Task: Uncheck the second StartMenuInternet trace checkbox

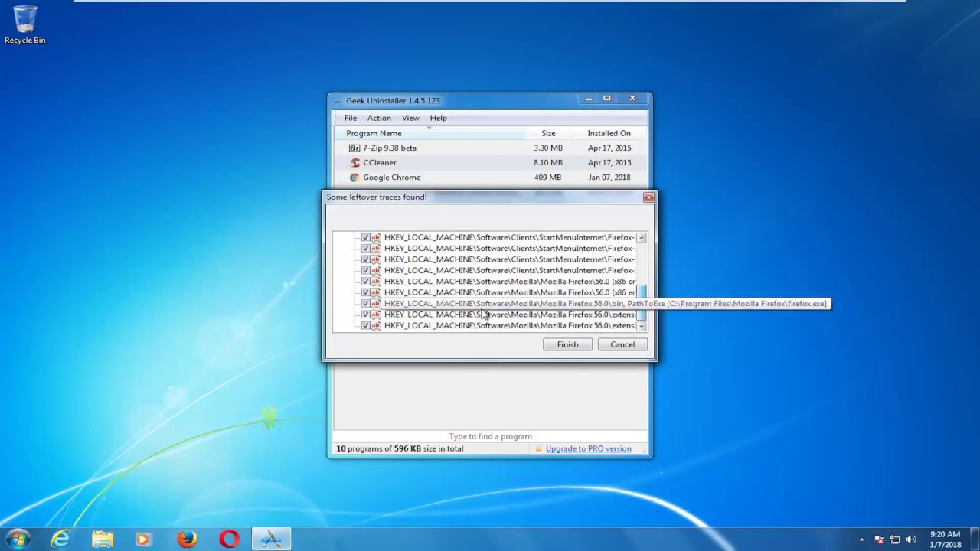Action: [365, 248]
